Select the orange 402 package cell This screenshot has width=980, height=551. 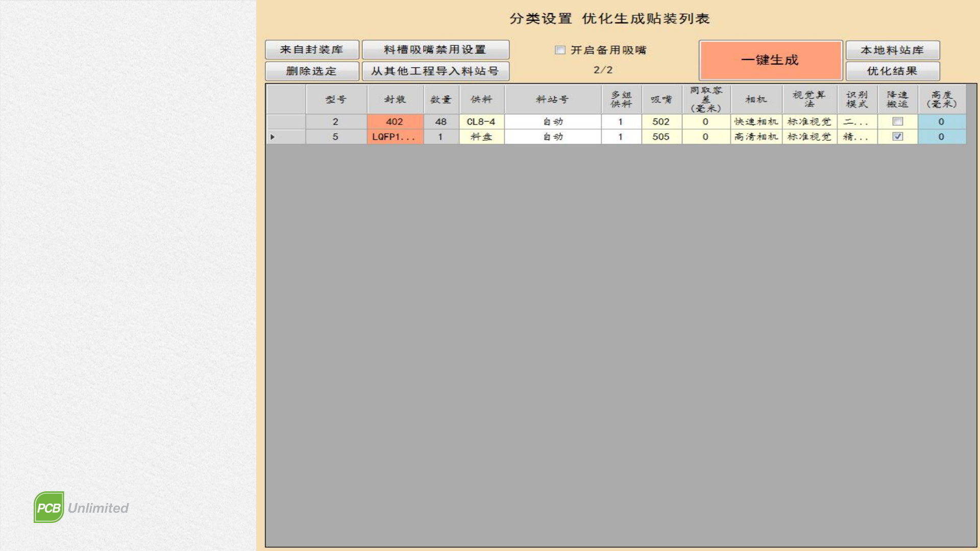point(395,121)
